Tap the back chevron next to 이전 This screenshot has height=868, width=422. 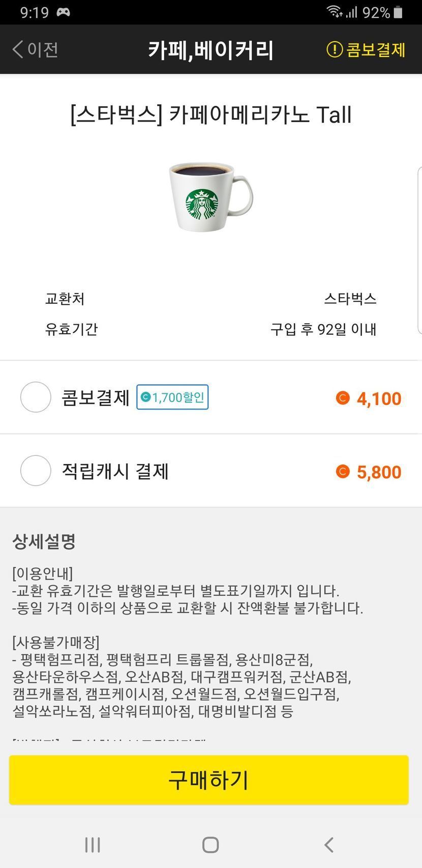pyautogui.click(x=18, y=50)
